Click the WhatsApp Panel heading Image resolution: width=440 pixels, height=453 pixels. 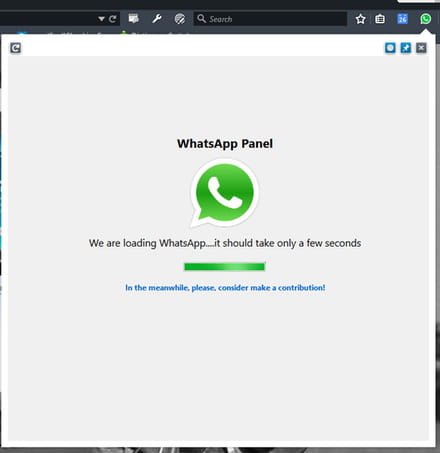point(225,144)
